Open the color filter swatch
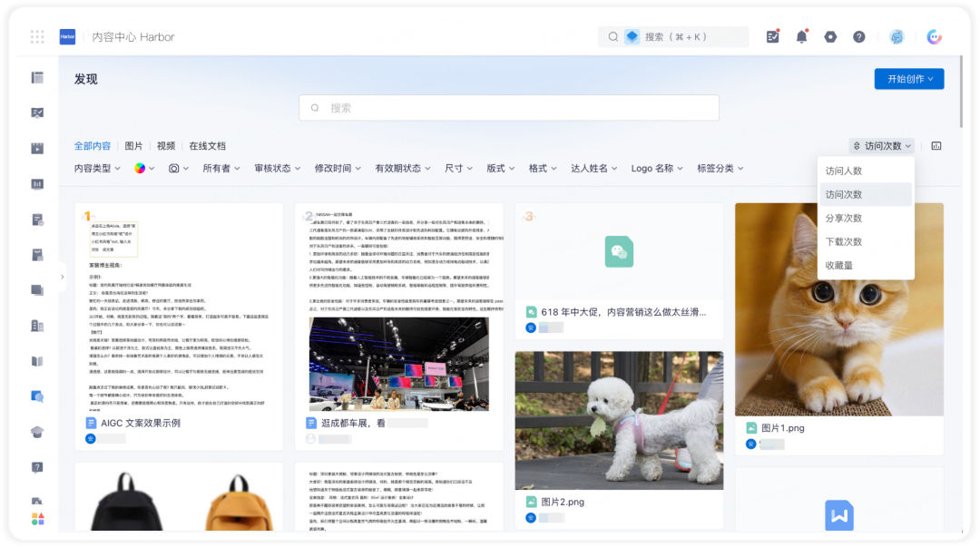The height and width of the screenshot is (547, 980). pyautogui.click(x=143, y=168)
